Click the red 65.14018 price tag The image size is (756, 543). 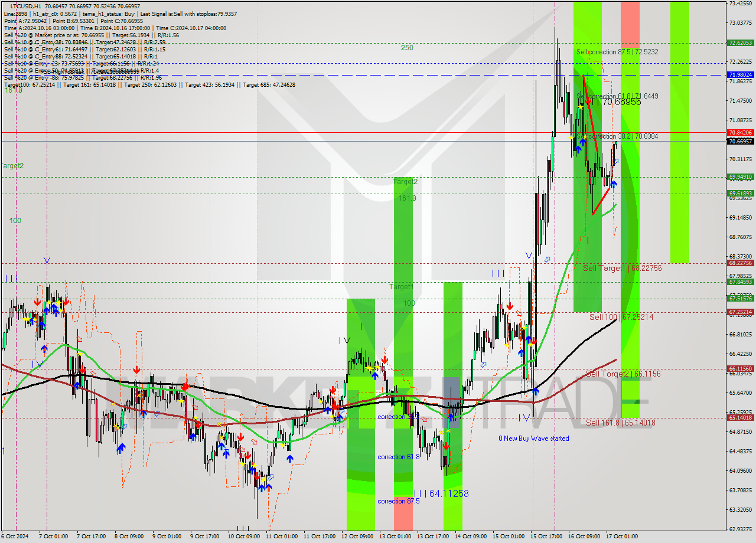pyautogui.click(x=740, y=418)
